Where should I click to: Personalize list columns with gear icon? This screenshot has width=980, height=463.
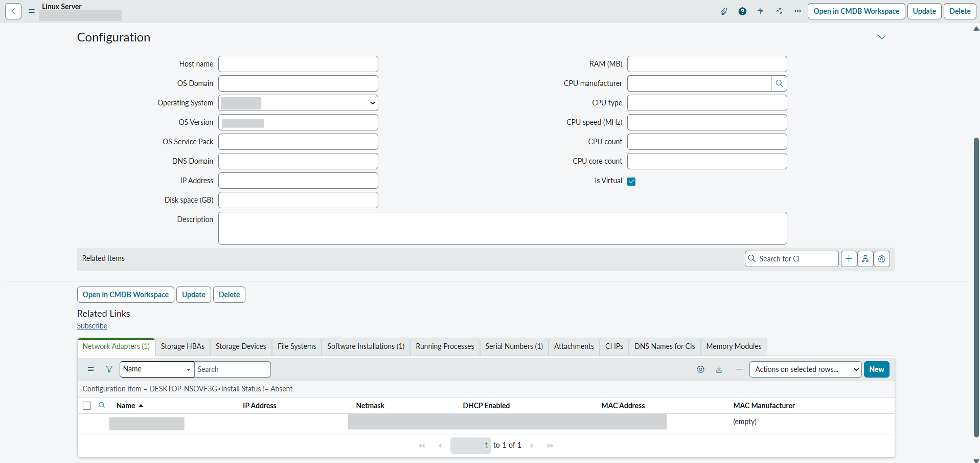tap(700, 369)
